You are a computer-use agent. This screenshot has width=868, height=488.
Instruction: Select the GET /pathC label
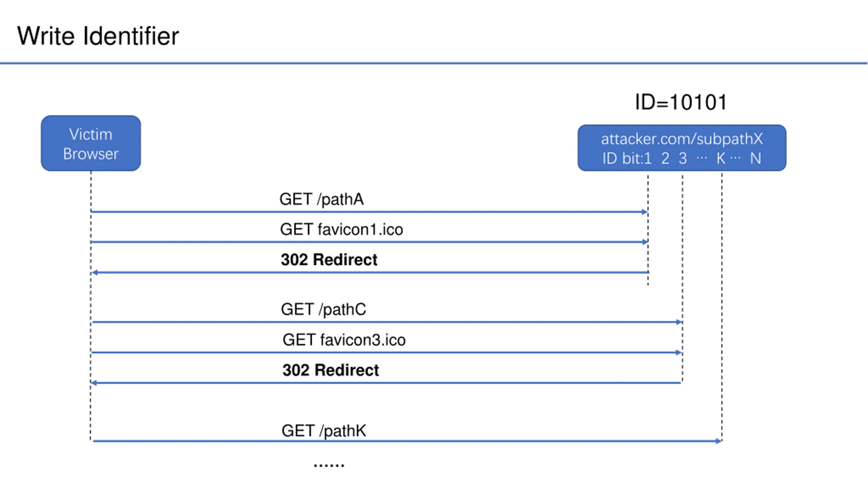click(323, 309)
